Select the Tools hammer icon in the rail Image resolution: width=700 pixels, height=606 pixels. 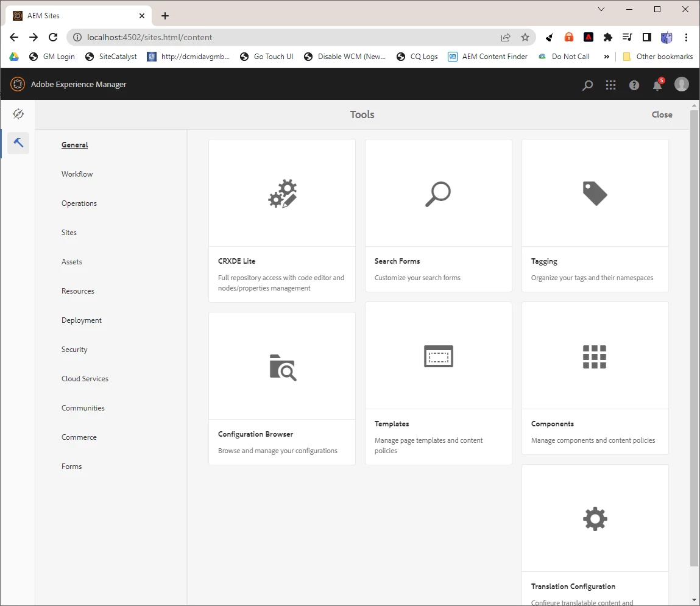[x=18, y=143]
